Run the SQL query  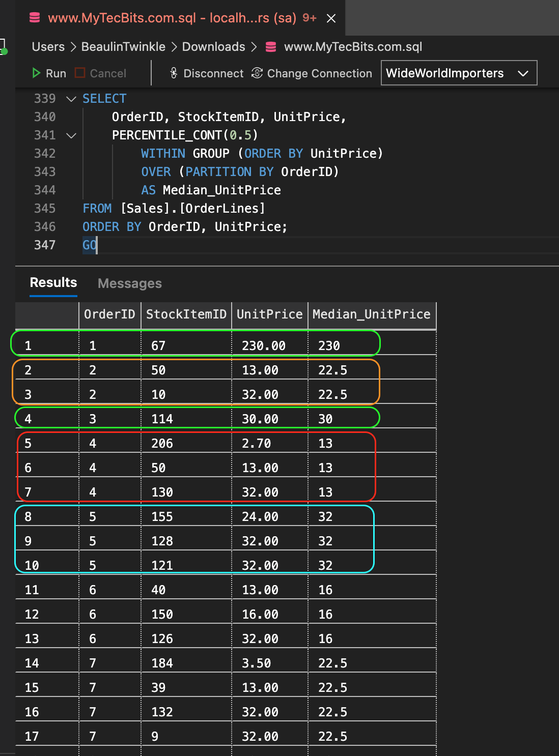point(48,73)
